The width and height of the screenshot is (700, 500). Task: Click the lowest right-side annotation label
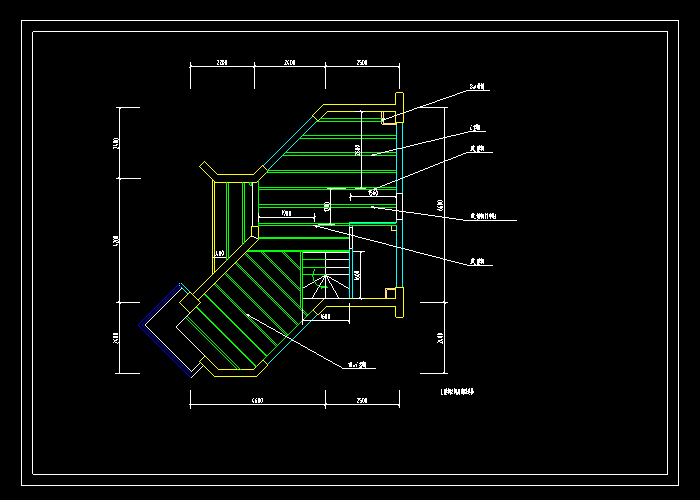477,264
